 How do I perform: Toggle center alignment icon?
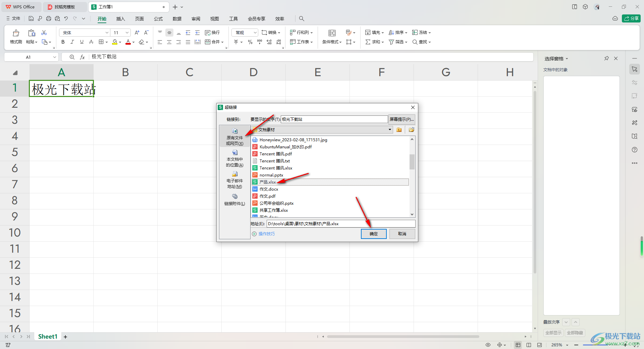[x=169, y=42]
